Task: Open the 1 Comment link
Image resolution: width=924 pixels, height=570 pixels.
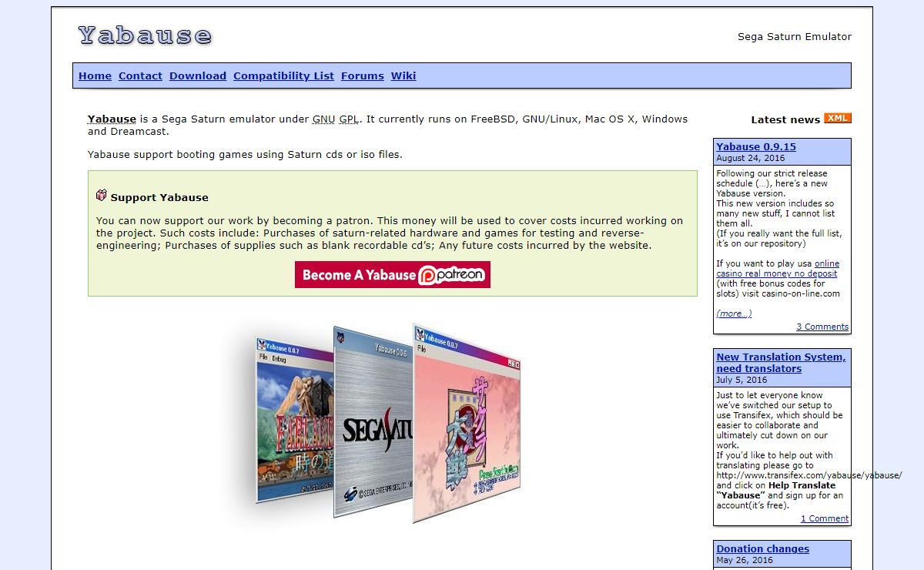Action: (x=825, y=518)
